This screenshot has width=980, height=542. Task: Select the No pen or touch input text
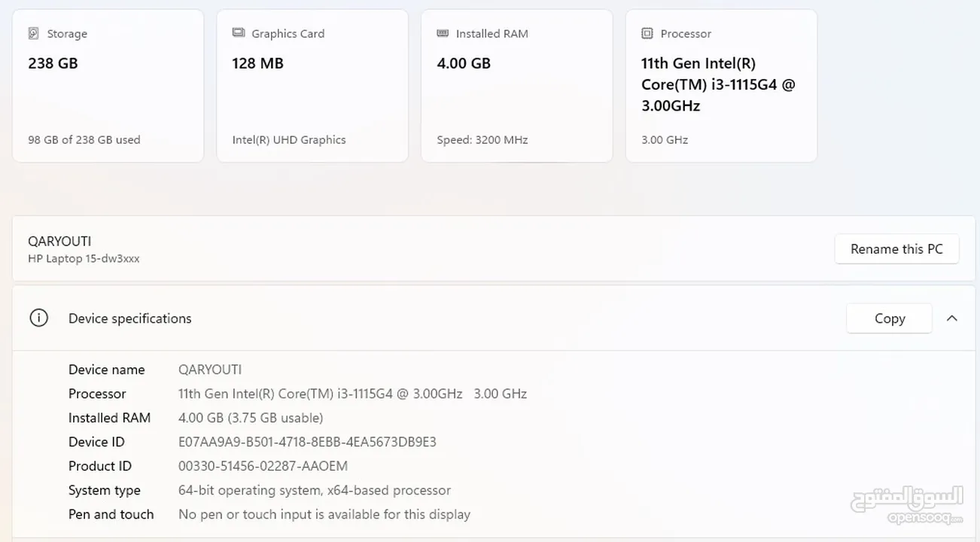324,514
